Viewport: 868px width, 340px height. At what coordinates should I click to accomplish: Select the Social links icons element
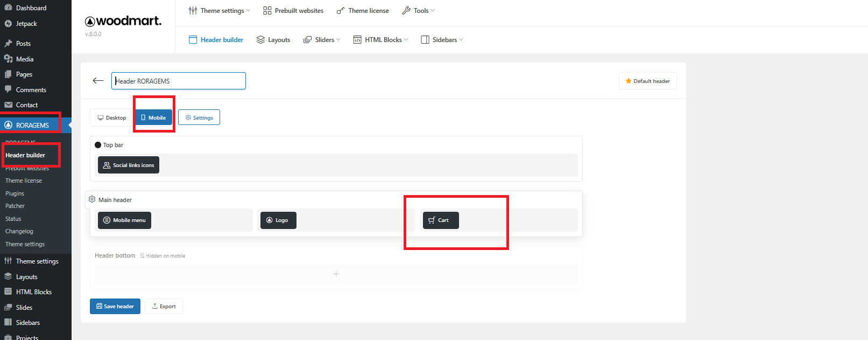(129, 165)
